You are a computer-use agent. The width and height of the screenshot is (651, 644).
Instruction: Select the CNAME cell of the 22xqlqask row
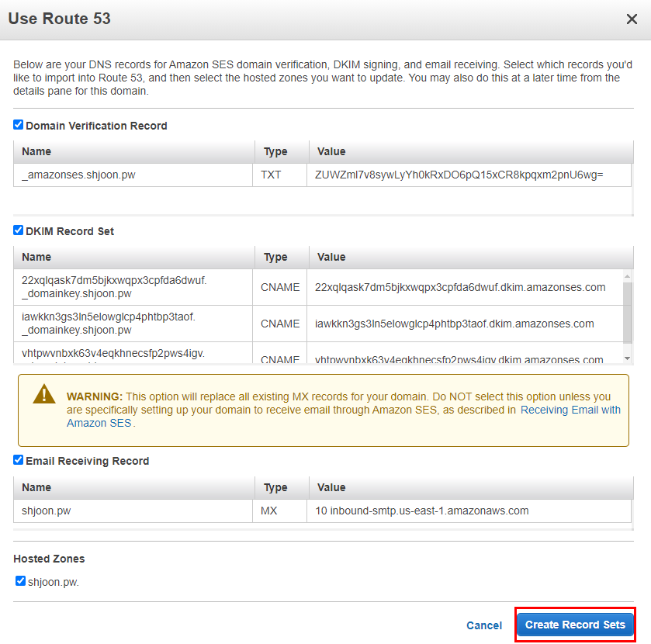279,287
